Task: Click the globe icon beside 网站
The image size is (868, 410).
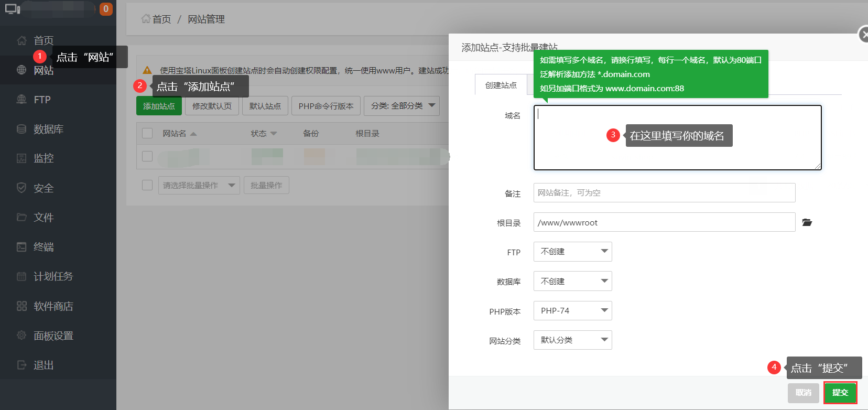Action: [21, 70]
